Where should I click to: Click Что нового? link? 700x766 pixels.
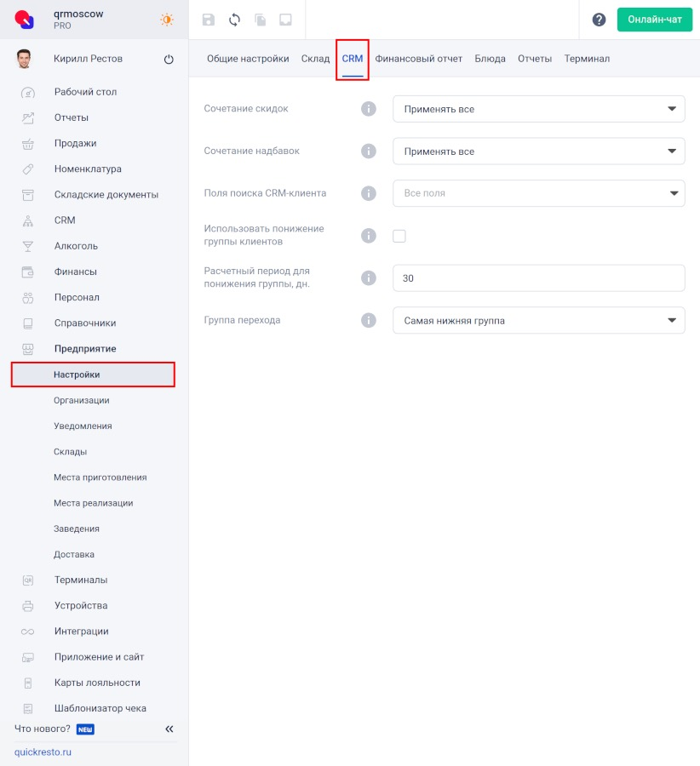point(43,729)
